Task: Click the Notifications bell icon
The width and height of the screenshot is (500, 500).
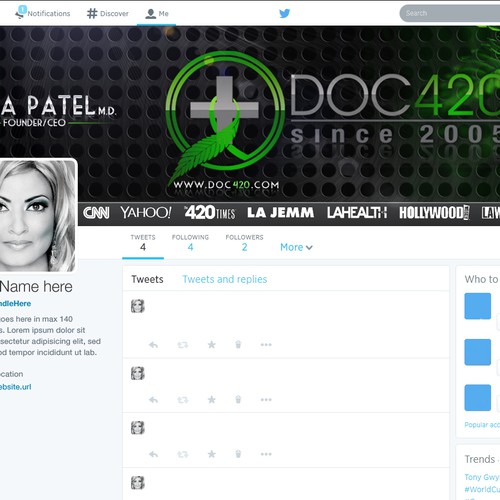Action: (x=20, y=13)
